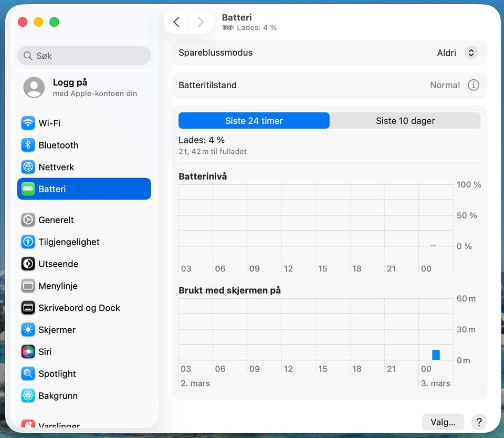Open Wi-Fi settings via its icon

[x=28, y=123]
